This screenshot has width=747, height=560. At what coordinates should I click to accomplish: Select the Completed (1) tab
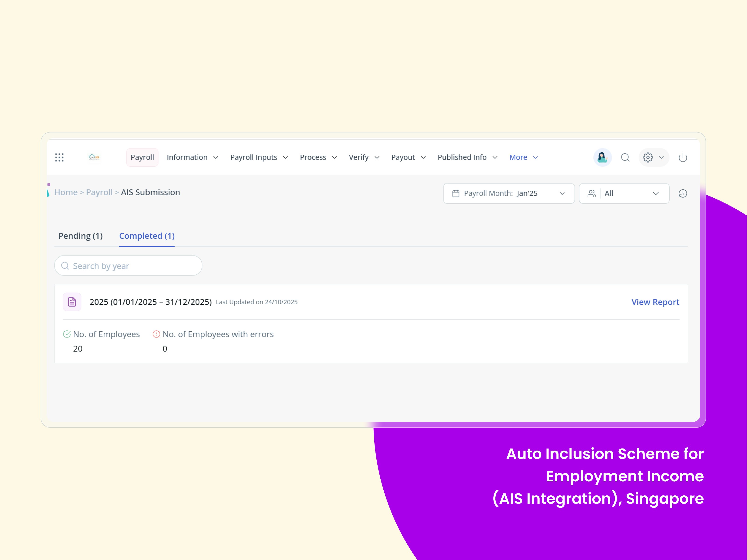147,236
